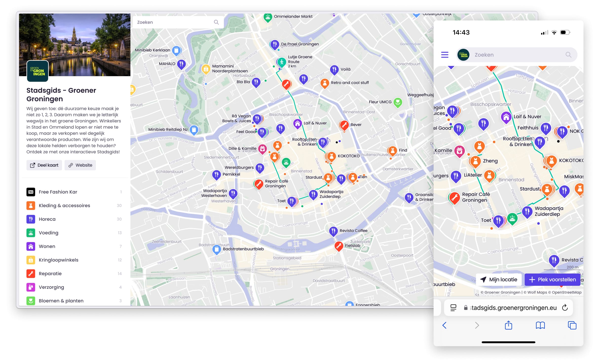Open the Retro and cool stuff clothing marker
The width and height of the screenshot is (600, 364).
point(325,83)
